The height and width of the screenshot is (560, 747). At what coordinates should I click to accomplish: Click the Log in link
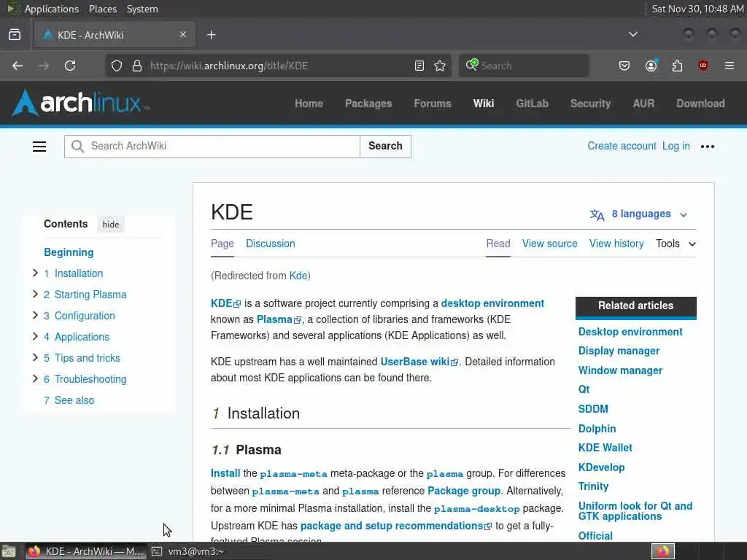click(676, 146)
